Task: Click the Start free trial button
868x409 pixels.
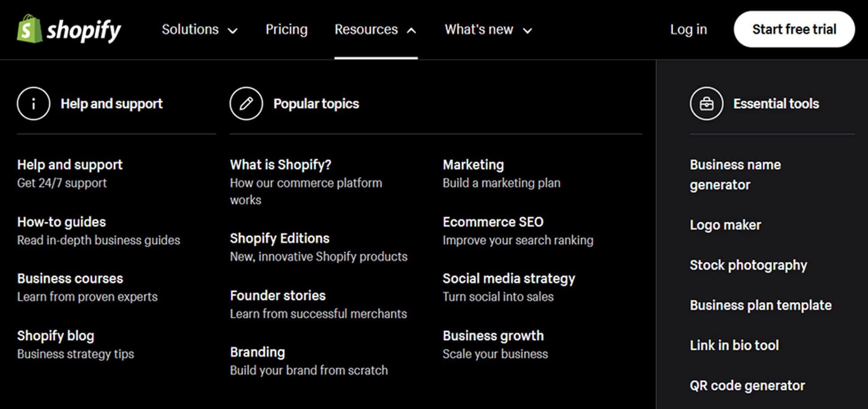Action: click(x=794, y=29)
